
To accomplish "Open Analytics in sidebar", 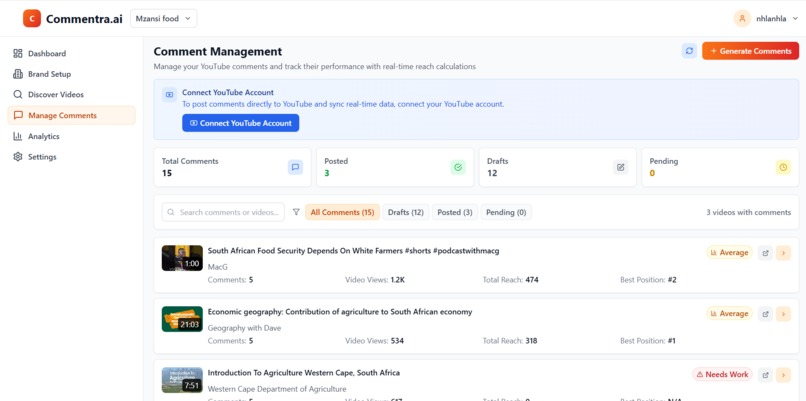I will click(71, 136).
